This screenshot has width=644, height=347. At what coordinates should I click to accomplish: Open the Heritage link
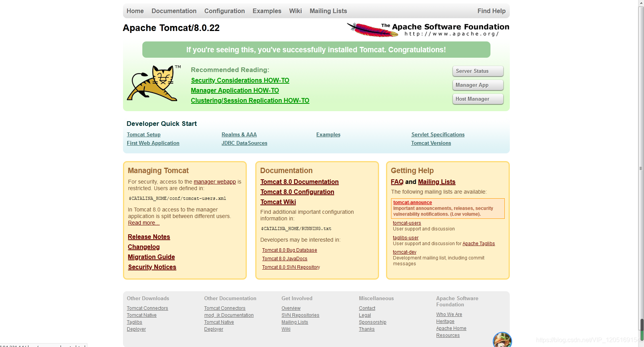tap(445, 321)
